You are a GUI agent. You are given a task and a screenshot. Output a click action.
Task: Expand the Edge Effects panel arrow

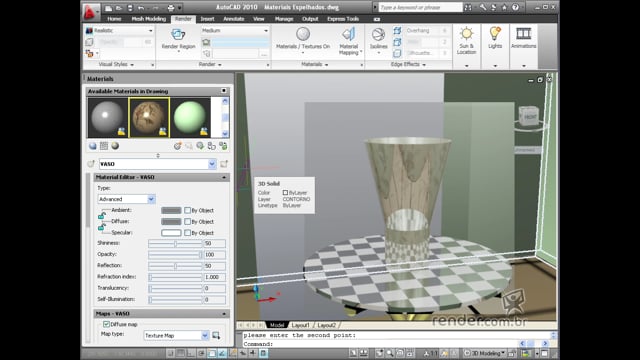pos(424,65)
